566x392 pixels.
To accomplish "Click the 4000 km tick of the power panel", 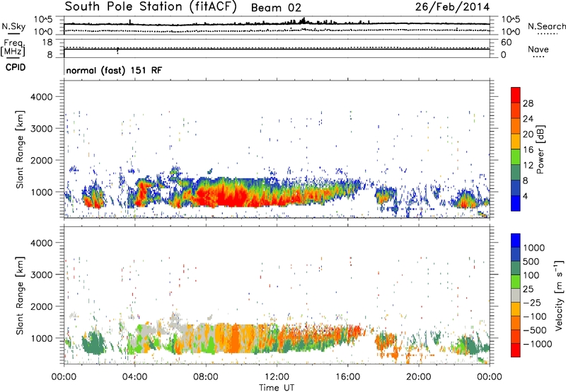I will coord(41,97).
